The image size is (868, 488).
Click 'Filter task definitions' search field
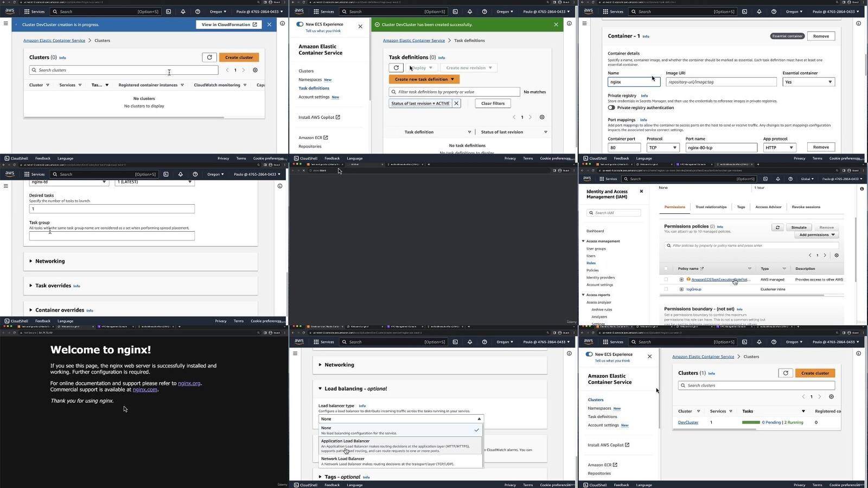(454, 92)
